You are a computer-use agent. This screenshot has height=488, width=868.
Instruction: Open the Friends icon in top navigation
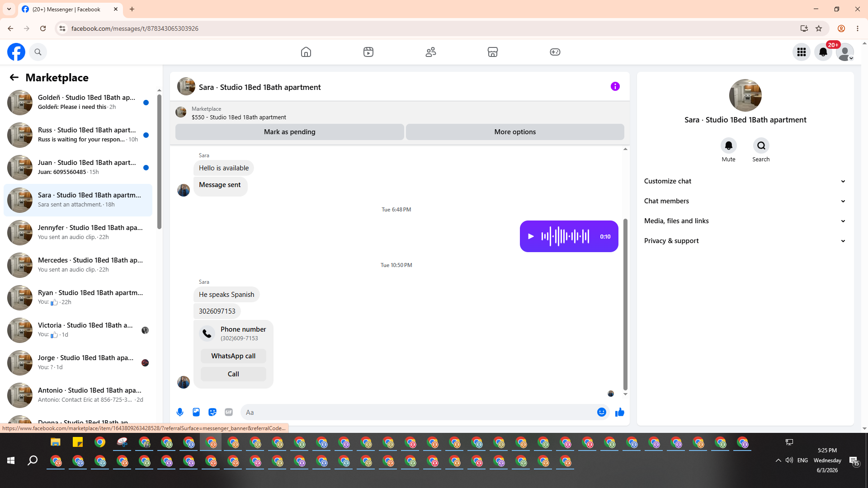431,52
